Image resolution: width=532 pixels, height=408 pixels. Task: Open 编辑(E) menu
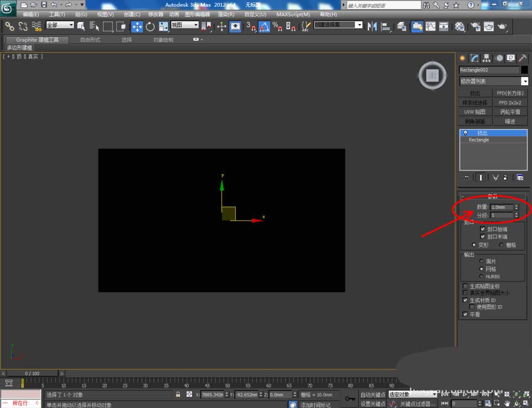point(30,14)
